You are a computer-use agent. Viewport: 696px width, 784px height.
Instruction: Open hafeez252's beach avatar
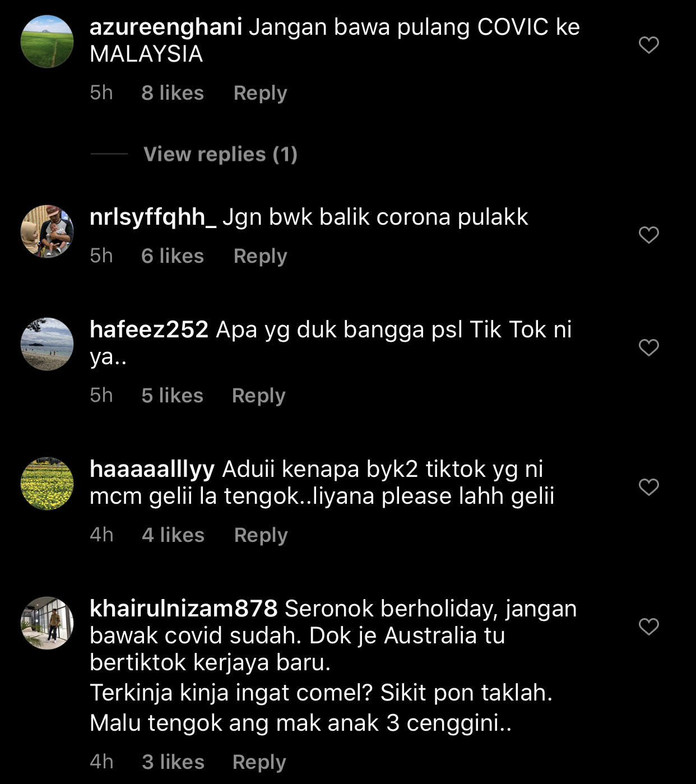(47, 344)
